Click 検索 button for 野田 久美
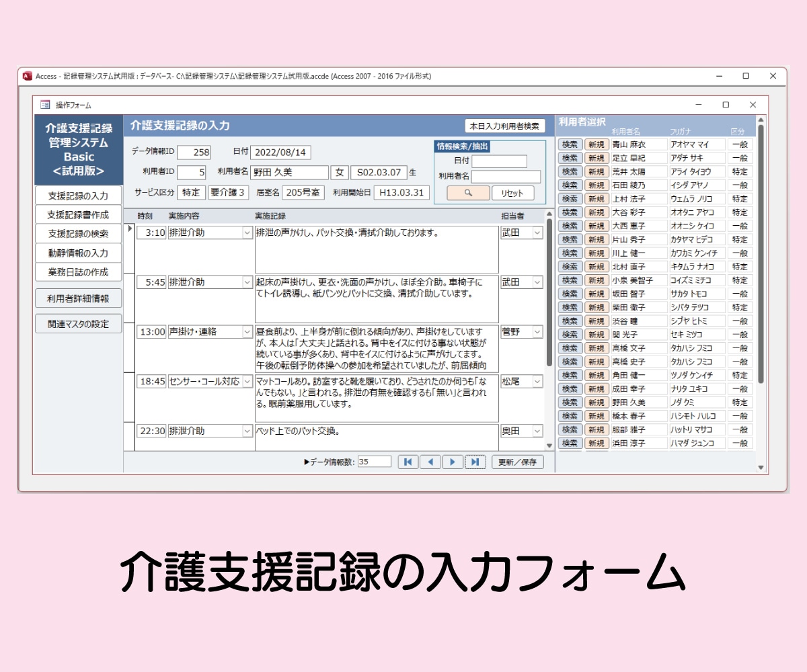The height and width of the screenshot is (672, 807). pos(570,403)
